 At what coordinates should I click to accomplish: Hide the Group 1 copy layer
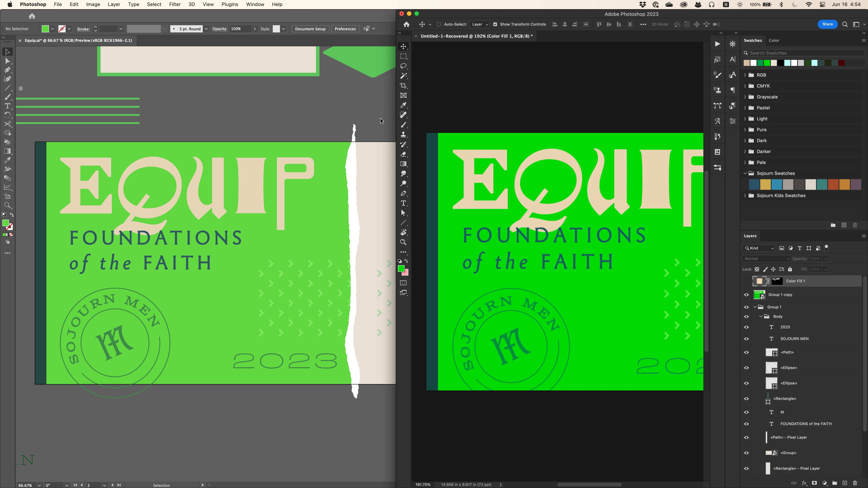tap(746, 295)
